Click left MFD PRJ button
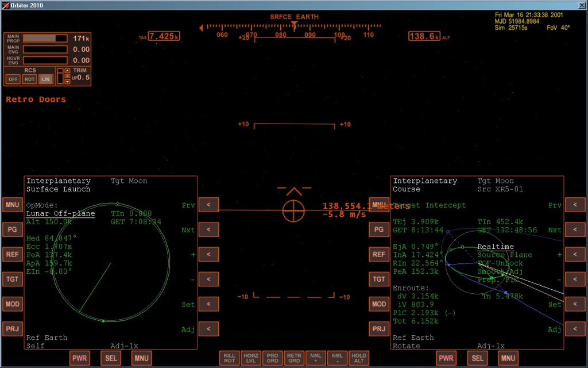This screenshot has height=368, width=588. click(13, 328)
